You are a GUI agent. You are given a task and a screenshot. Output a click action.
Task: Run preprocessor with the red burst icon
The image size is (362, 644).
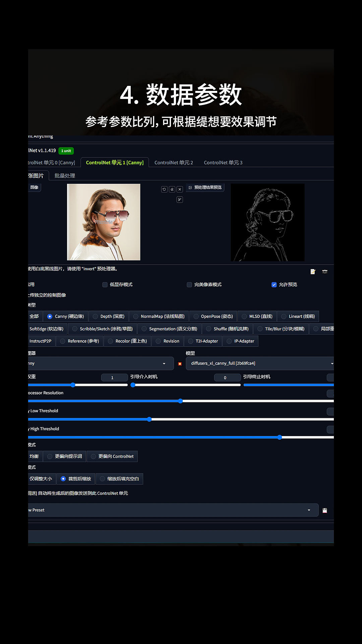click(x=180, y=364)
